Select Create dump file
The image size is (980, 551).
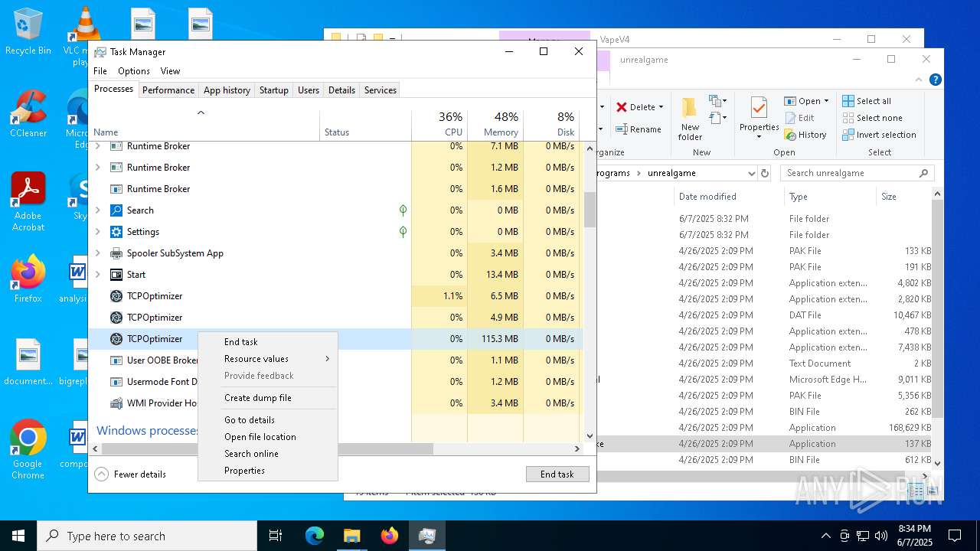click(268, 398)
